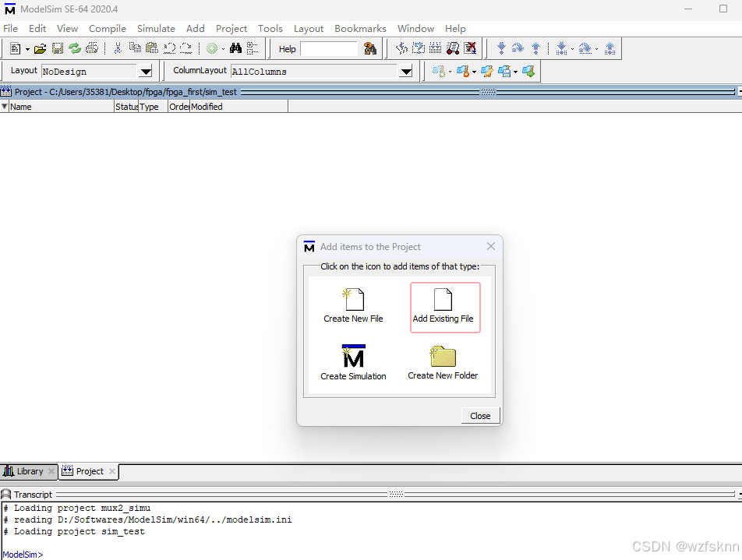Click the Collapse All tree icon

253,48
